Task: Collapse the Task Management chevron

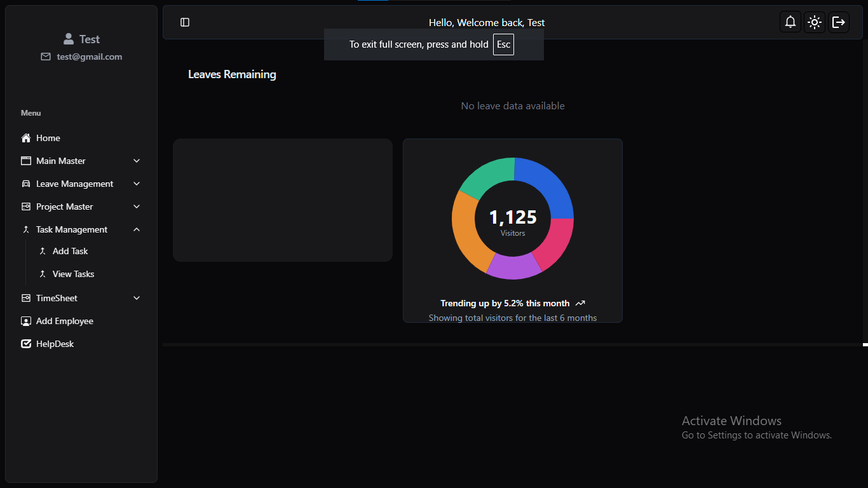Action: tap(137, 229)
